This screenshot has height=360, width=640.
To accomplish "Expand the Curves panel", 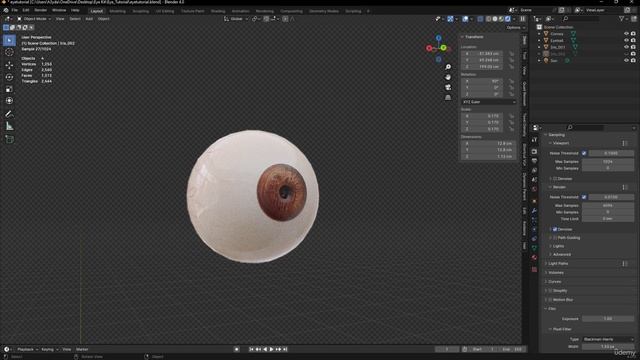I will (x=554, y=282).
